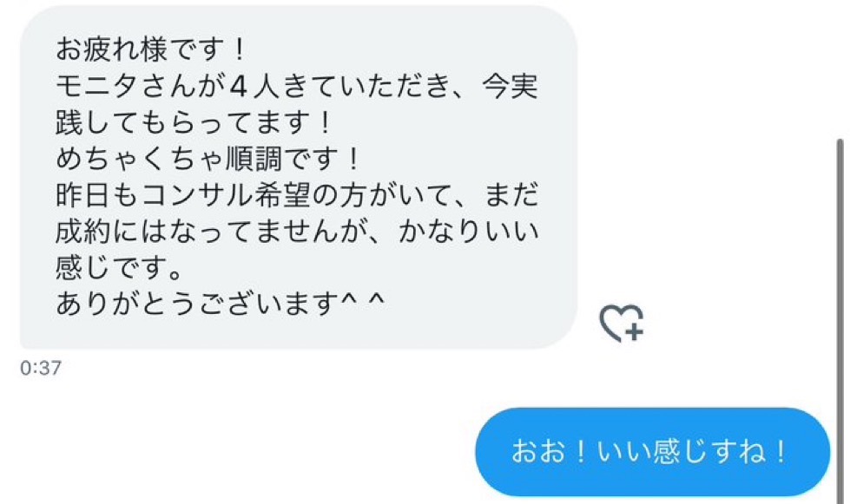Click the gray received message bubble

click(x=299, y=177)
